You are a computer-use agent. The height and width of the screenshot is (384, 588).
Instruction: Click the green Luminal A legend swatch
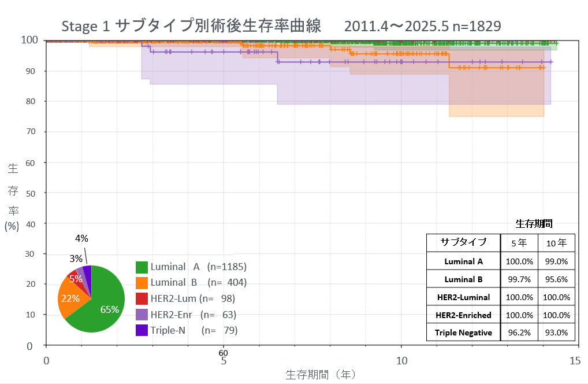coord(142,267)
